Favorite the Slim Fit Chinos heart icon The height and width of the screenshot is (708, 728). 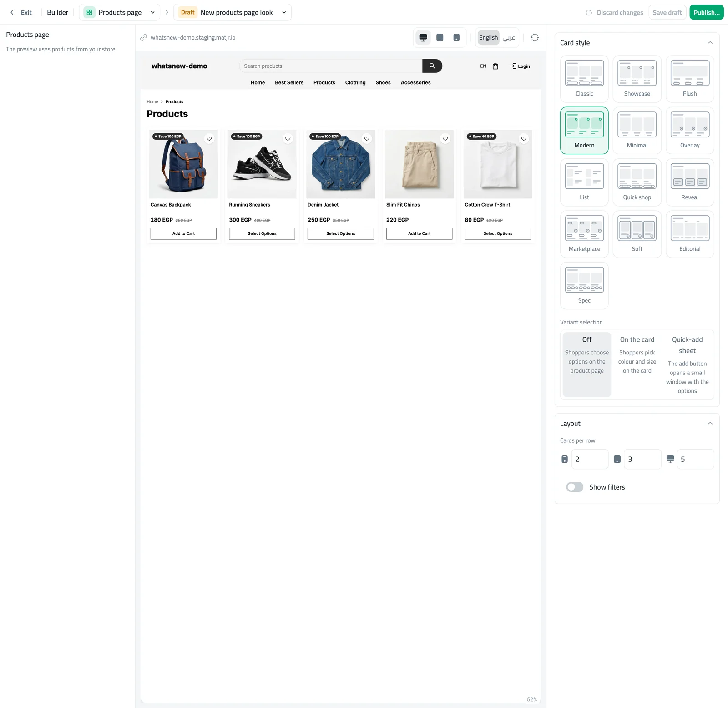pos(445,138)
